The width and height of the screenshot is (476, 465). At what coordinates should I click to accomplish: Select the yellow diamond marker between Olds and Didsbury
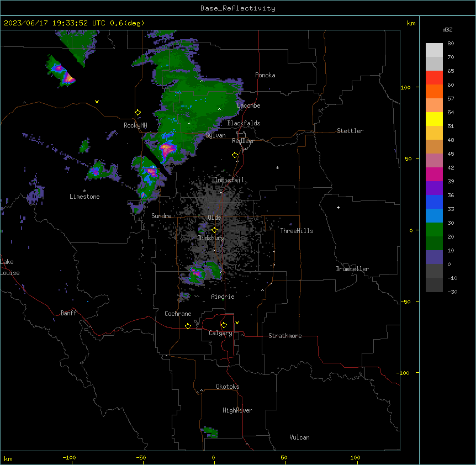(215, 230)
